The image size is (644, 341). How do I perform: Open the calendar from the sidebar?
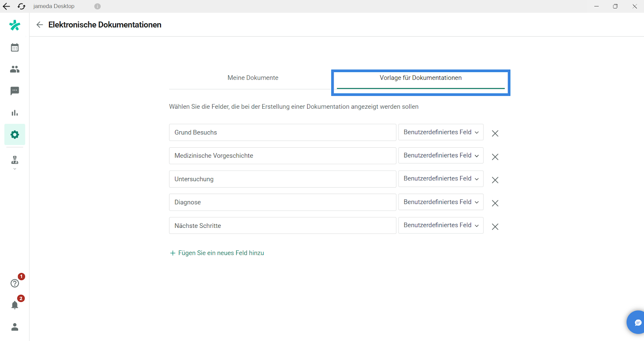coord(14,48)
